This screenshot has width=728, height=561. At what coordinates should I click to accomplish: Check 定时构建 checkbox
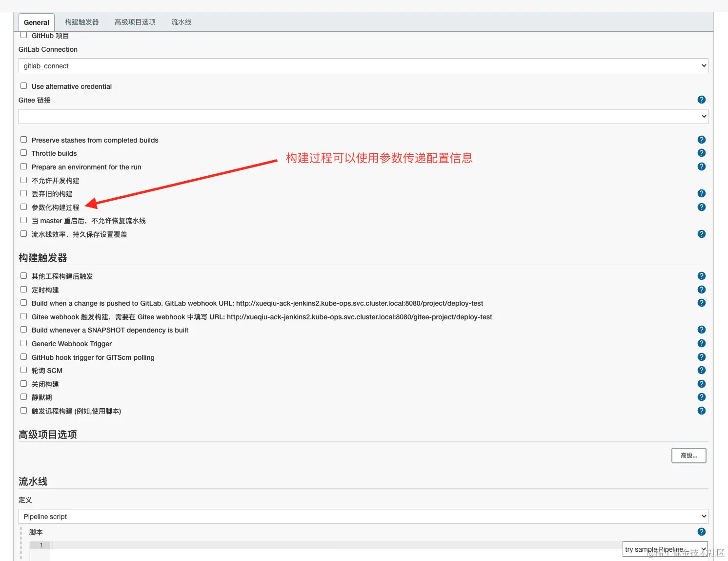click(23, 290)
